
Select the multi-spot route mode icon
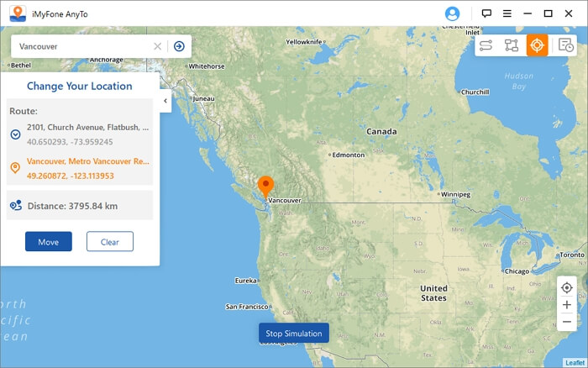(x=511, y=45)
